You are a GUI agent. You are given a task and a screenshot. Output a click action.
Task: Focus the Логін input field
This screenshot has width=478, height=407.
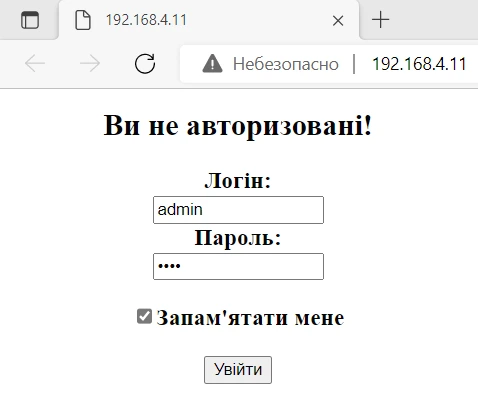coord(238,210)
